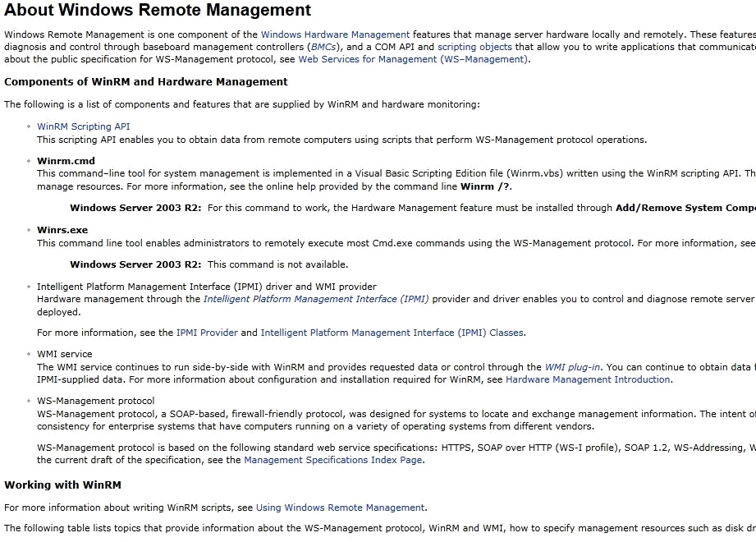The width and height of the screenshot is (756, 542).
Task: Click 'This command is not available.' note
Action: click(x=277, y=264)
